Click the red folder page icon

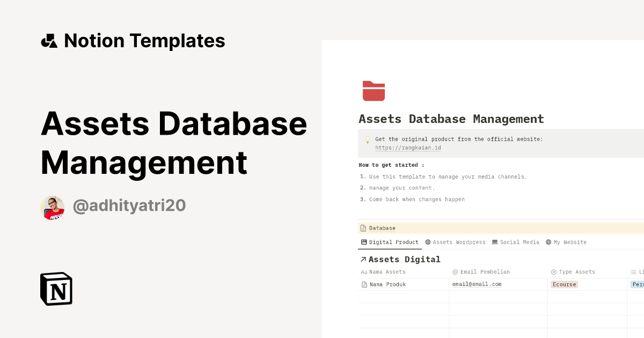point(373,91)
